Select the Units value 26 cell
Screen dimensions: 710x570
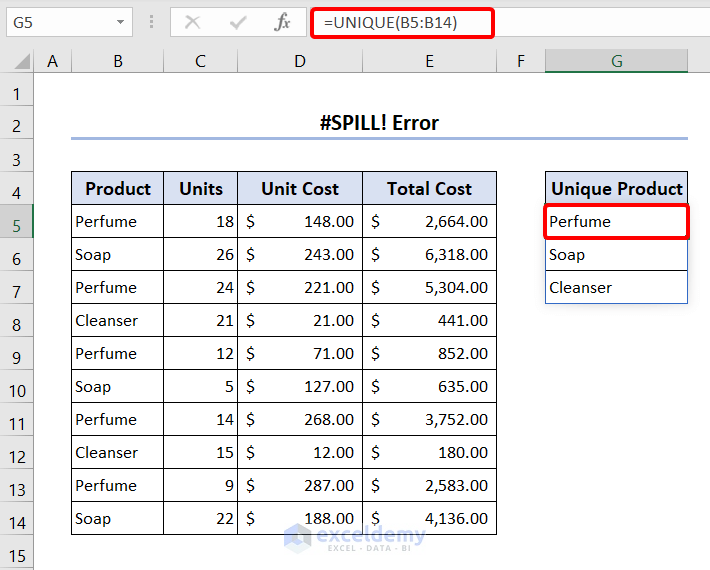click(x=200, y=254)
